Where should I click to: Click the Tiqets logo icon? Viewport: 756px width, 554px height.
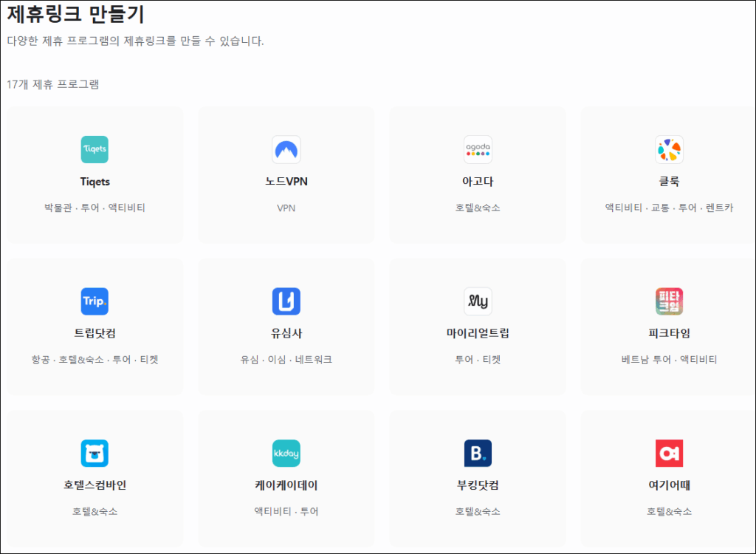click(x=94, y=150)
